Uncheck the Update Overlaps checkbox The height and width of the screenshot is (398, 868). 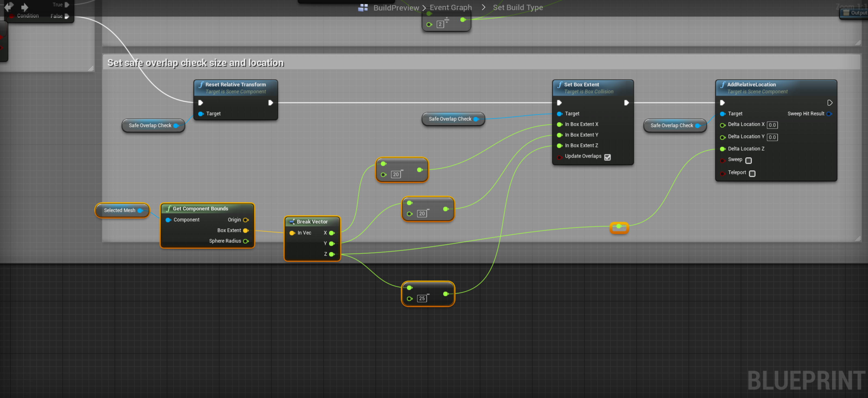point(607,157)
